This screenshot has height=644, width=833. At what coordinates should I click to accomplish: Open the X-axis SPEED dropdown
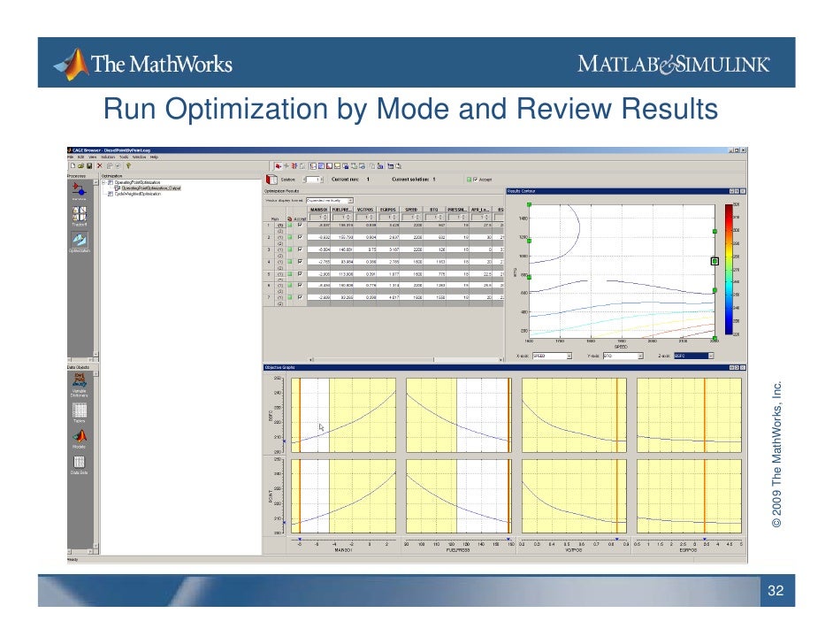[x=552, y=356]
